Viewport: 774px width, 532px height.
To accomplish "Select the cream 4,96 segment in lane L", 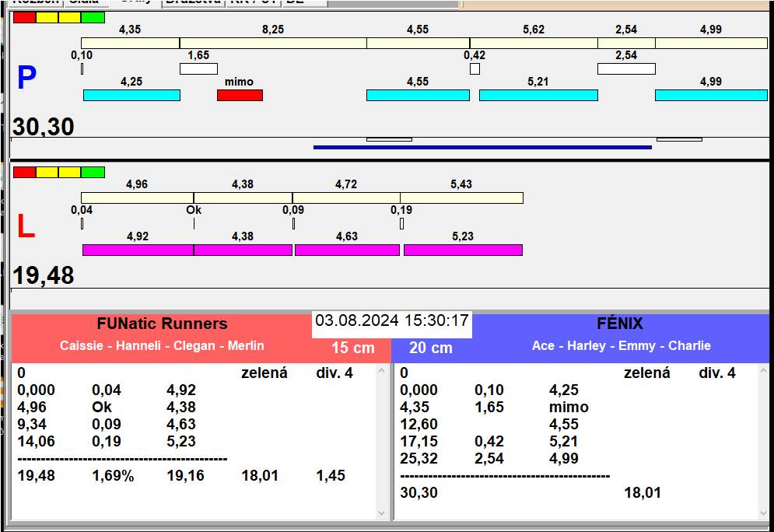I will pyautogui.click(x=137, y=198).
